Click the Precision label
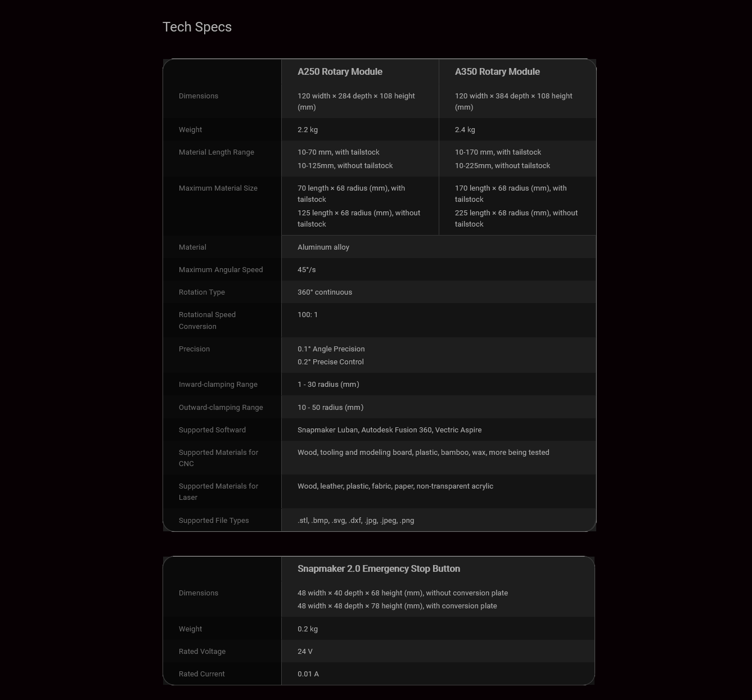This screenshot has height=700, width=752. pos(195,349)
